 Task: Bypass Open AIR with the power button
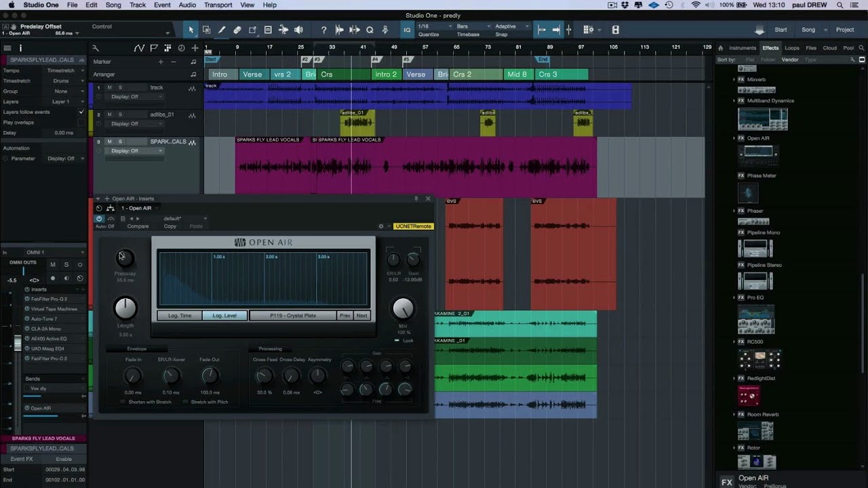pyautogui.click(x=99, y=218)
